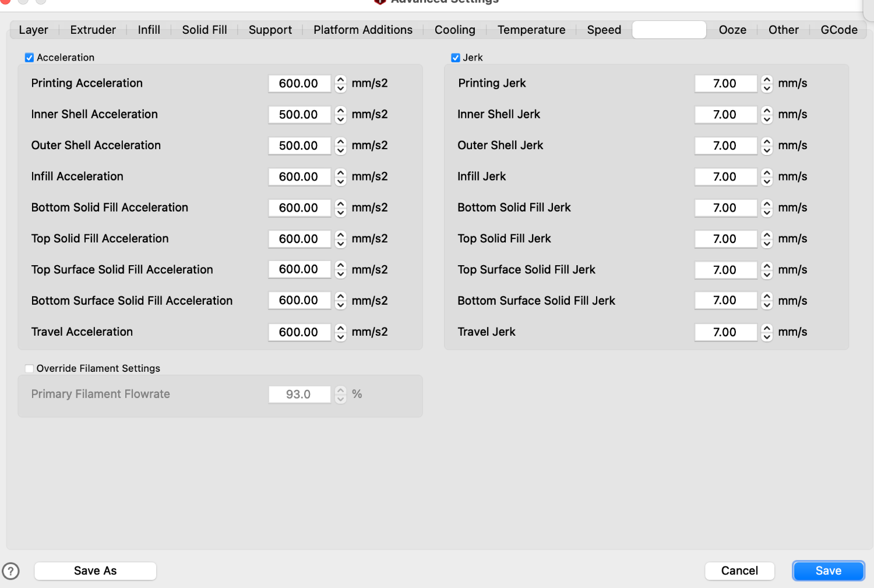Switch to the Cooling tab

[x=454, y=30]
